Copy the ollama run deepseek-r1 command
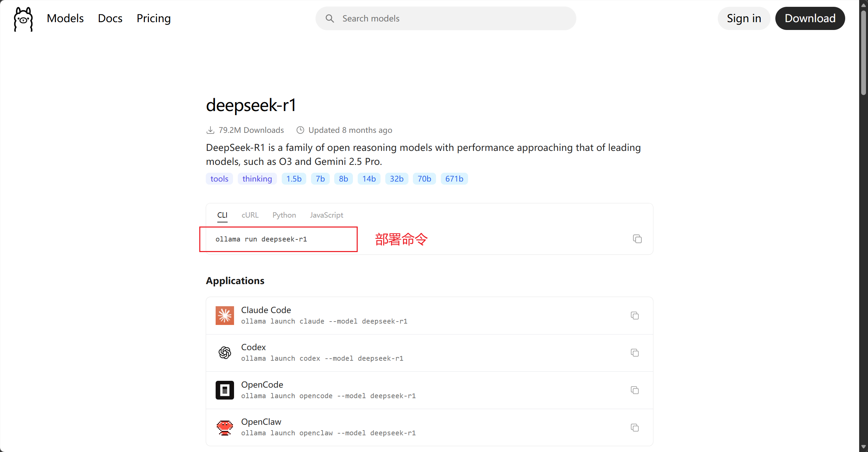Screen dimensions: 868x452 (637, 239)
